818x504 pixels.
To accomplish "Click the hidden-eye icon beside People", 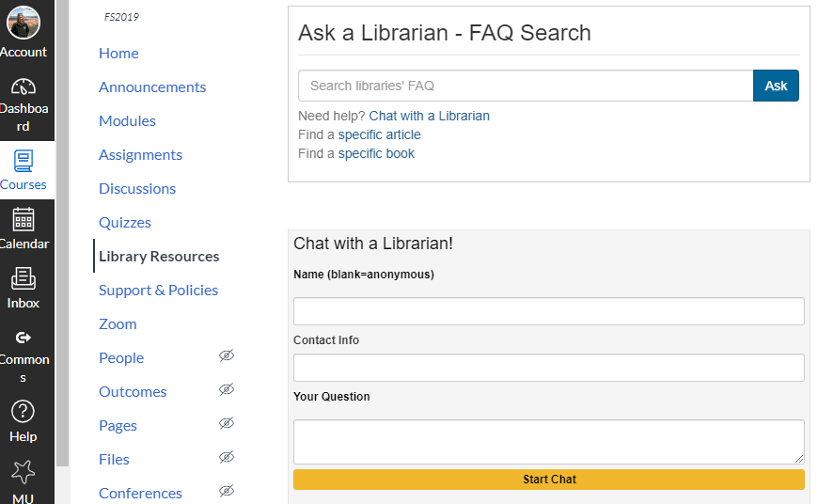I will 226,356.
